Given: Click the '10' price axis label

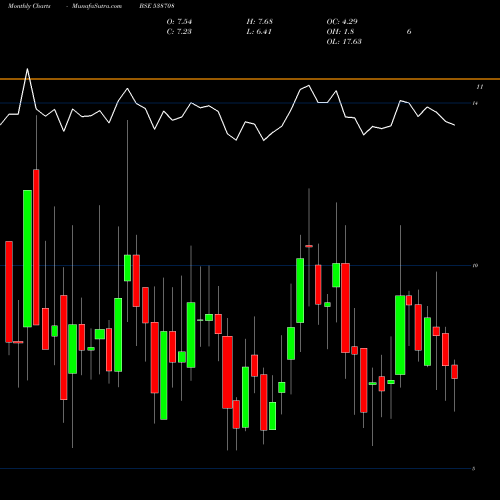Looking at the screenshot, I should pyautogui.click(x=475, y=265).
